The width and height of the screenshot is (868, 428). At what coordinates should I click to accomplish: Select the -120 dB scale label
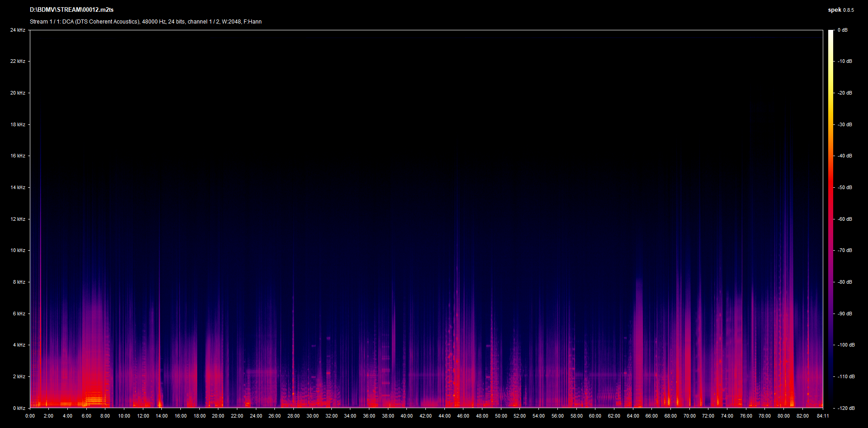(845, 408)
